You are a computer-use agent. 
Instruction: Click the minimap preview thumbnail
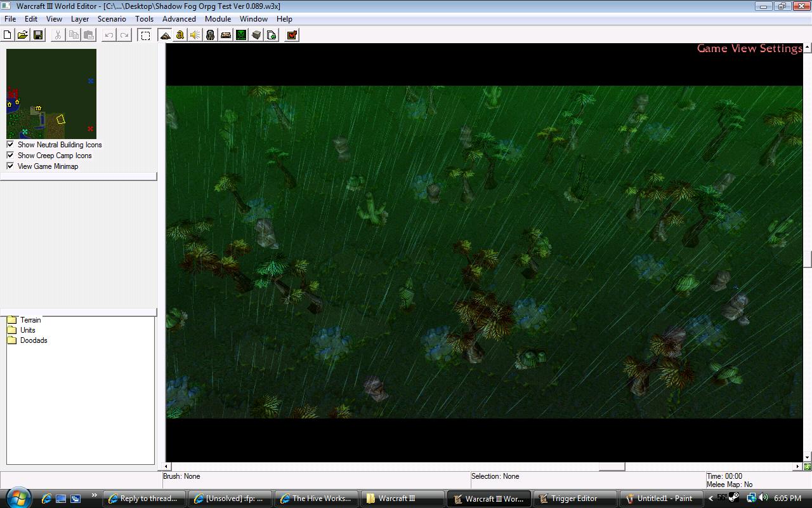coord(51,94)
